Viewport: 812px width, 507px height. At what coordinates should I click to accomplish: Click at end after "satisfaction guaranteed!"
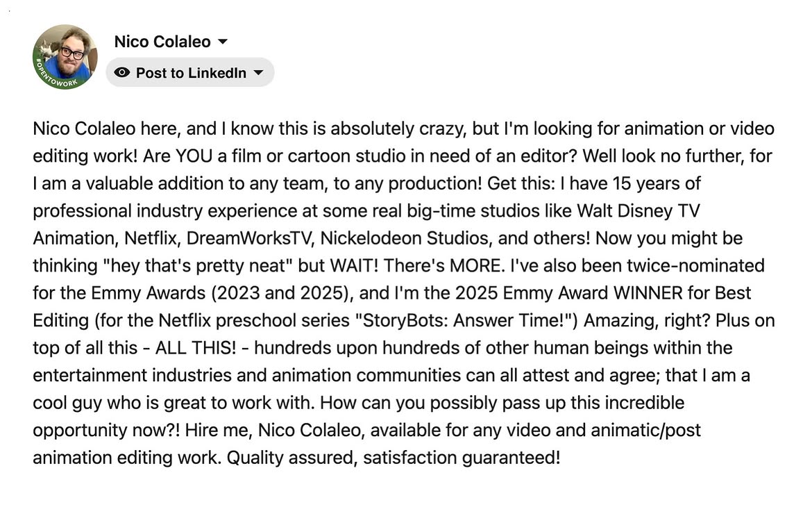coord(561,458)
